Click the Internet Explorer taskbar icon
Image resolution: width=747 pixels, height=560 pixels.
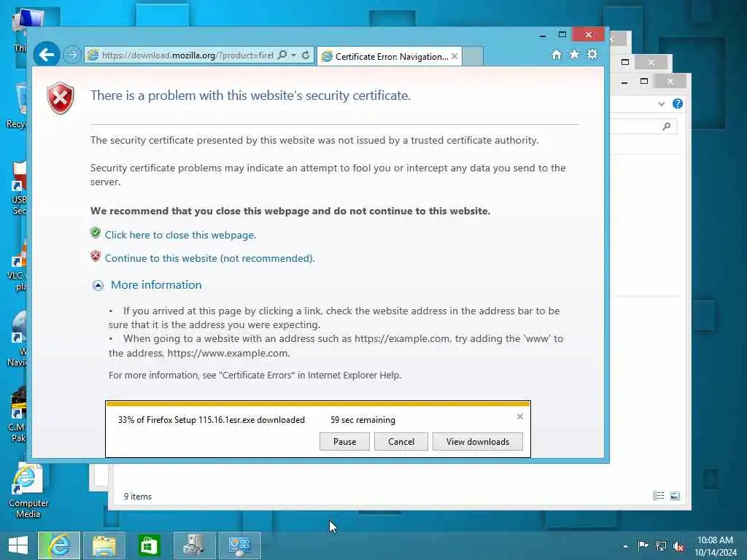[59, 545]
